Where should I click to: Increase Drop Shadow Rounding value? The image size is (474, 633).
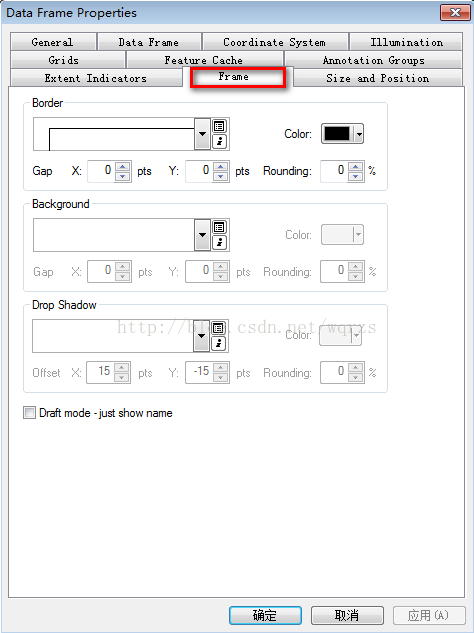click(355, 368)
